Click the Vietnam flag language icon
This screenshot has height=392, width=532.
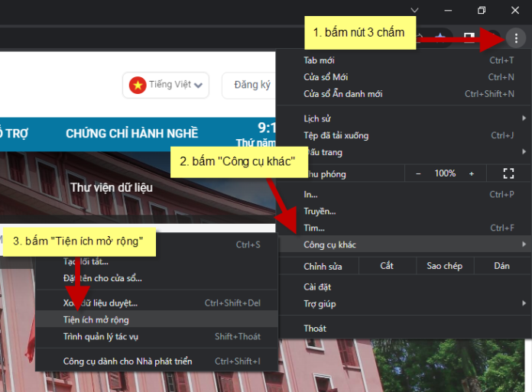coord(138,85)
